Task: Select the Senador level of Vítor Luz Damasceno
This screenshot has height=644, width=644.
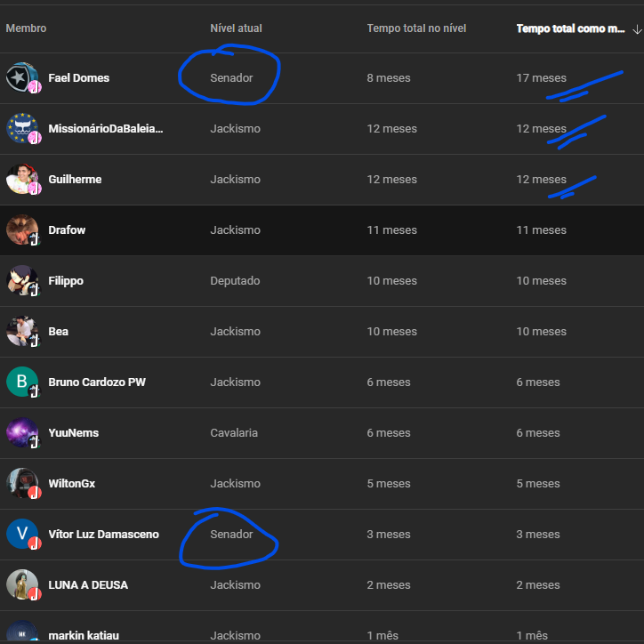Action: (231, 534)
